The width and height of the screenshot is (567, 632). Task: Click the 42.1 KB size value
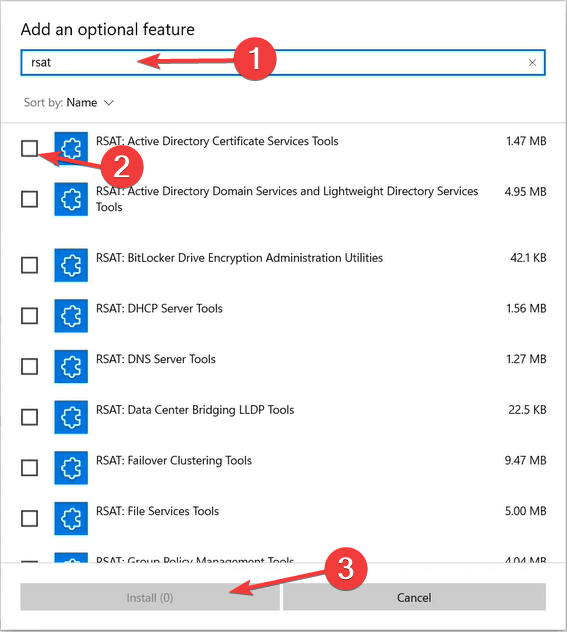[528, 258]
